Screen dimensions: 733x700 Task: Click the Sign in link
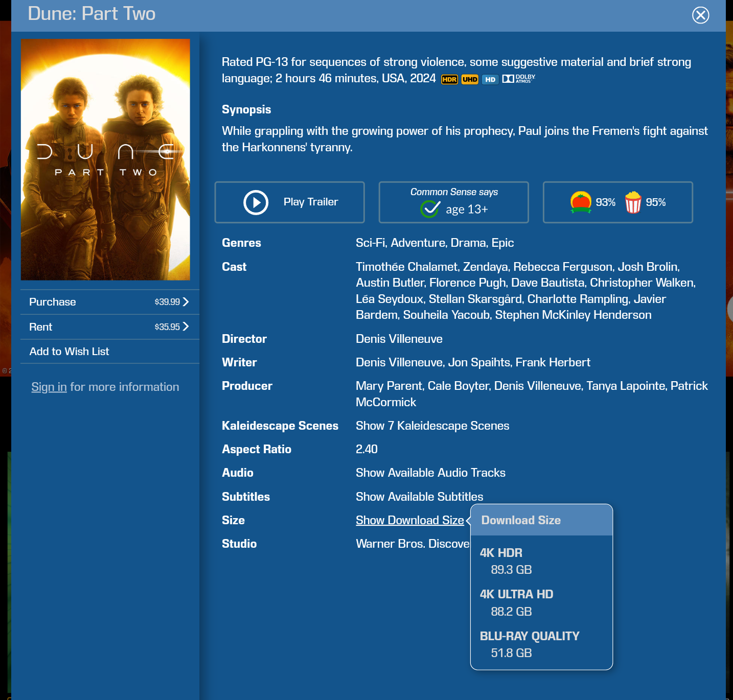(49, 387)
